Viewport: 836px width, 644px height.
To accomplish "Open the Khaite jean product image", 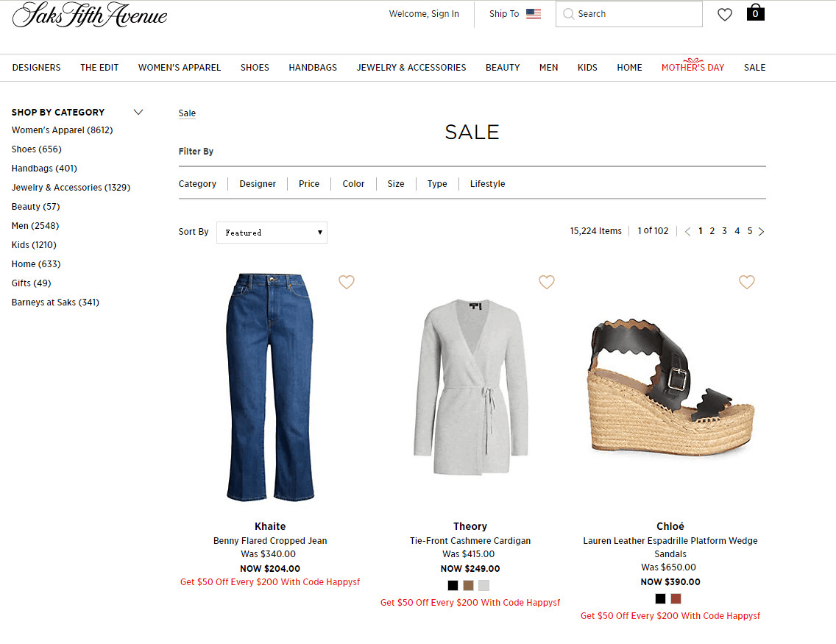I will 270,387.
